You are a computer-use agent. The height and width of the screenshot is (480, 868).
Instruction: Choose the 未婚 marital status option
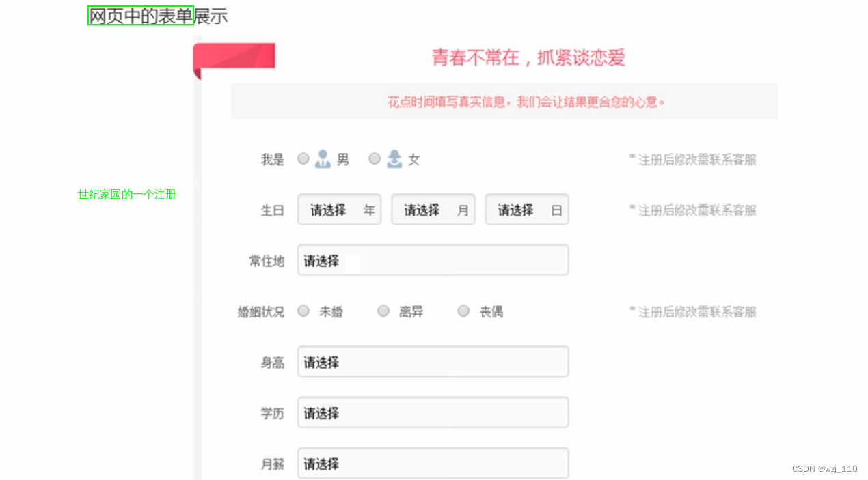click(x=303, y=311)
